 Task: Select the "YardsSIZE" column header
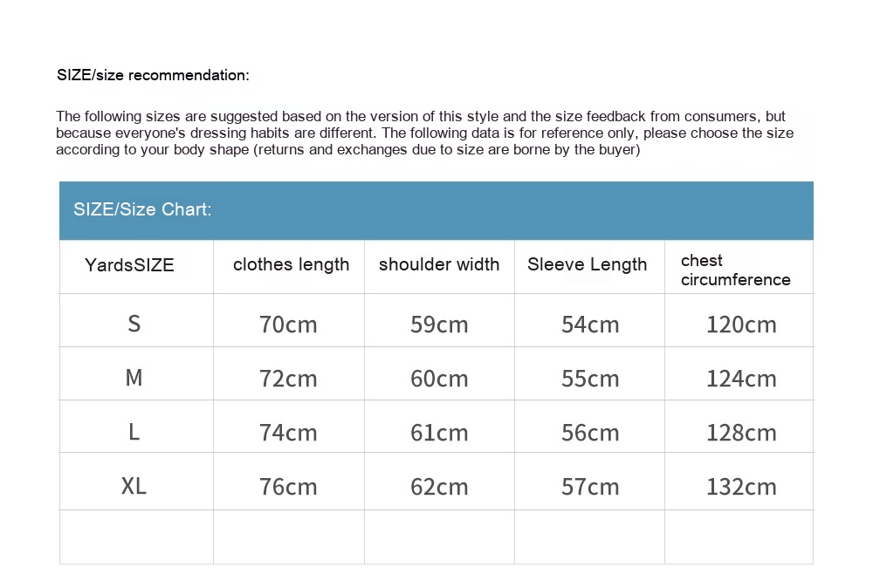tap(129, 265)
